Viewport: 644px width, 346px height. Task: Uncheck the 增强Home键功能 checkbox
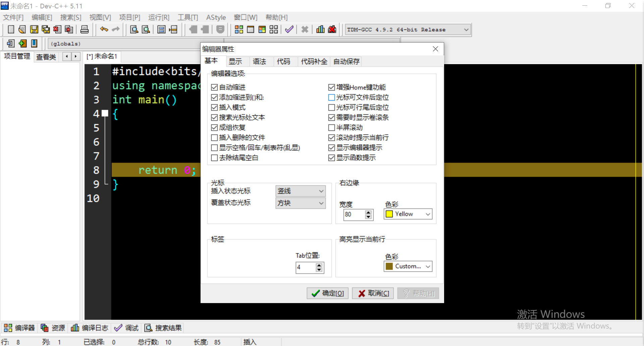pos(331,87)
